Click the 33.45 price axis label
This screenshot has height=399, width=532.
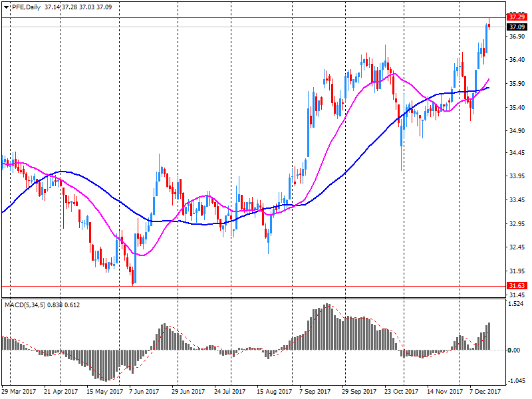pos(517,200)
